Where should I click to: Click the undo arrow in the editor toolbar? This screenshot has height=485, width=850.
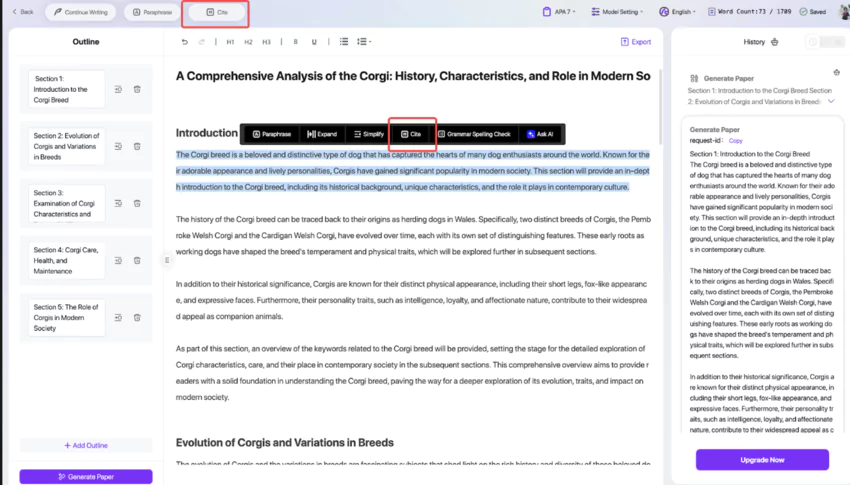pos(184,42)
